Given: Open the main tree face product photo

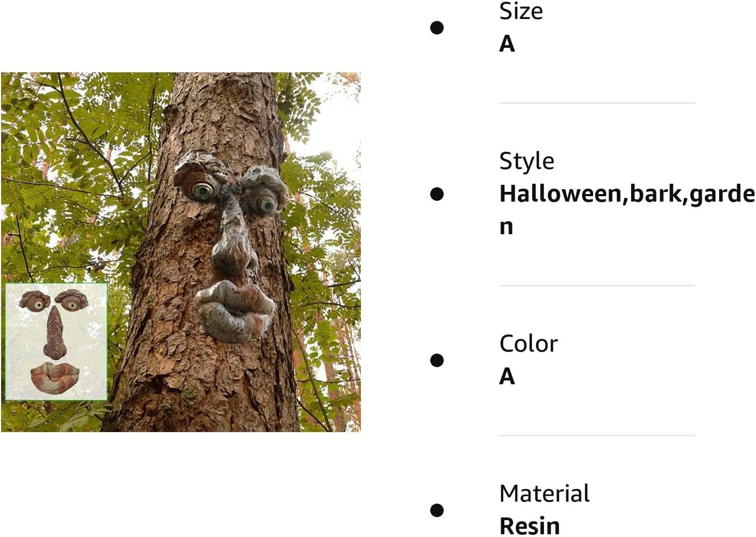Looking at the screenshot, I should [x=181, y=252].
